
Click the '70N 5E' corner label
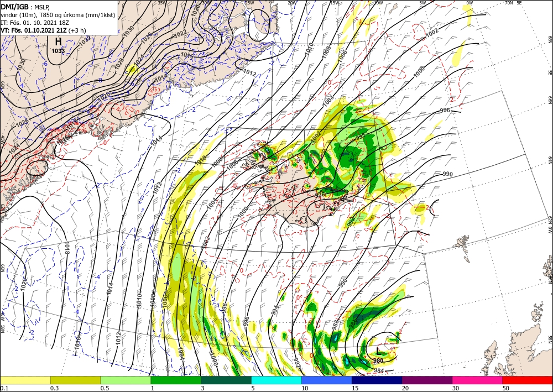point(513,3)
